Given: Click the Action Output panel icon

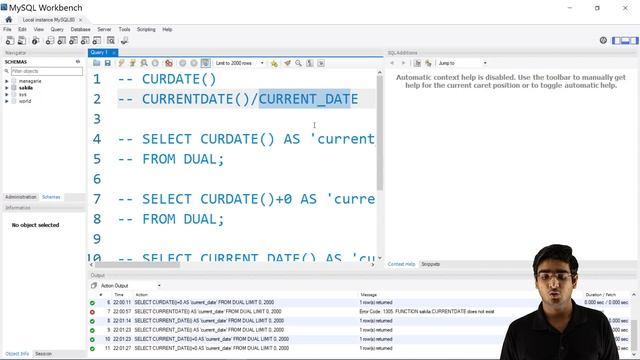Looking at the screenshot, I should click(93, 285).
